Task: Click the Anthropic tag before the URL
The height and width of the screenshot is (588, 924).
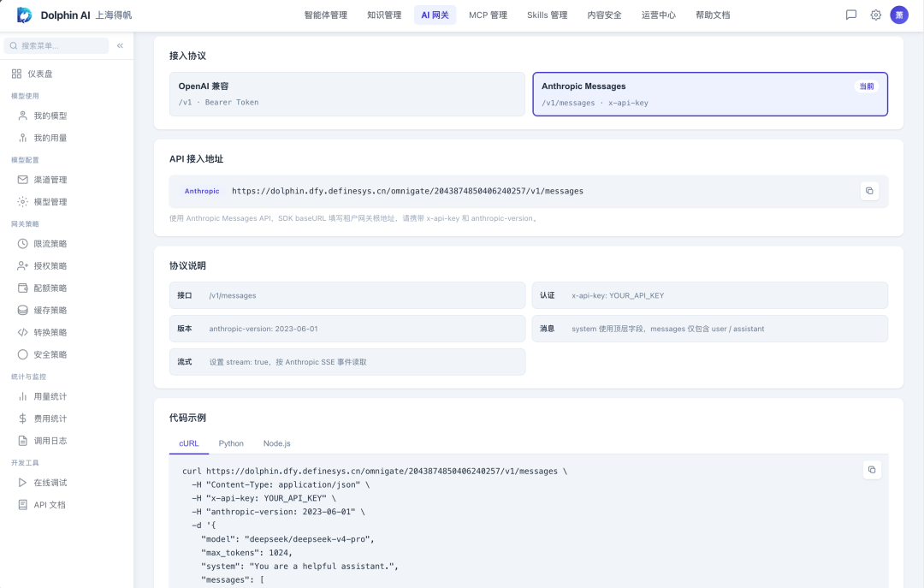Action: 202,191
